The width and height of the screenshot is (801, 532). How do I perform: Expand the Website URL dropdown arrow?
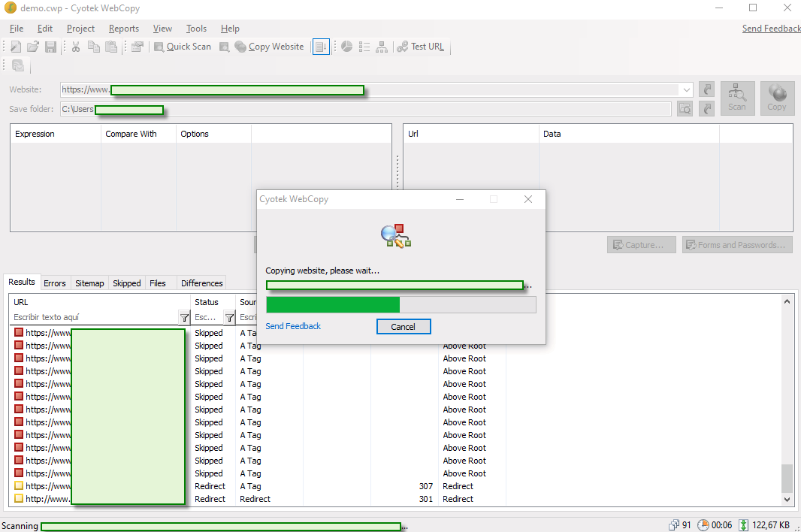coord(686,90)
